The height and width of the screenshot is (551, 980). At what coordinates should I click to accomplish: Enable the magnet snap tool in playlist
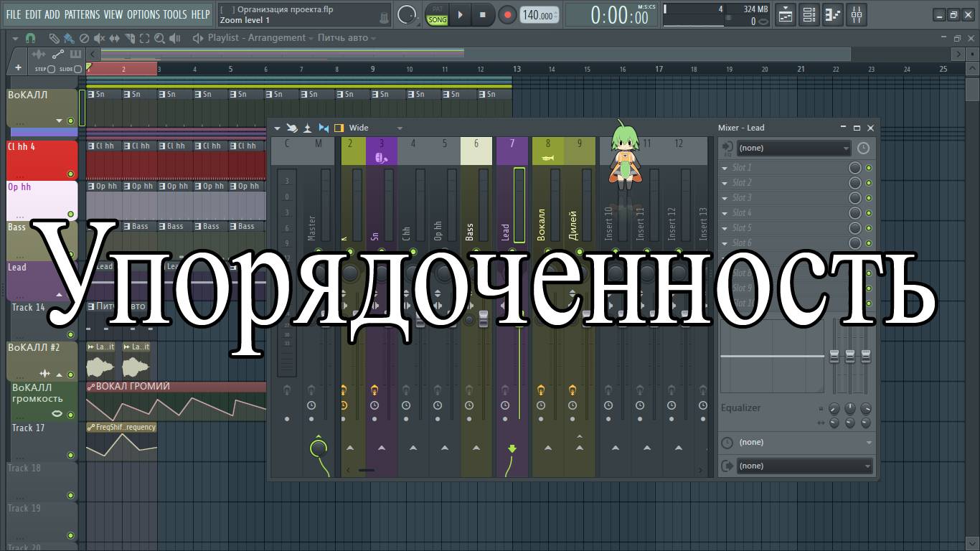coord(30,38)
